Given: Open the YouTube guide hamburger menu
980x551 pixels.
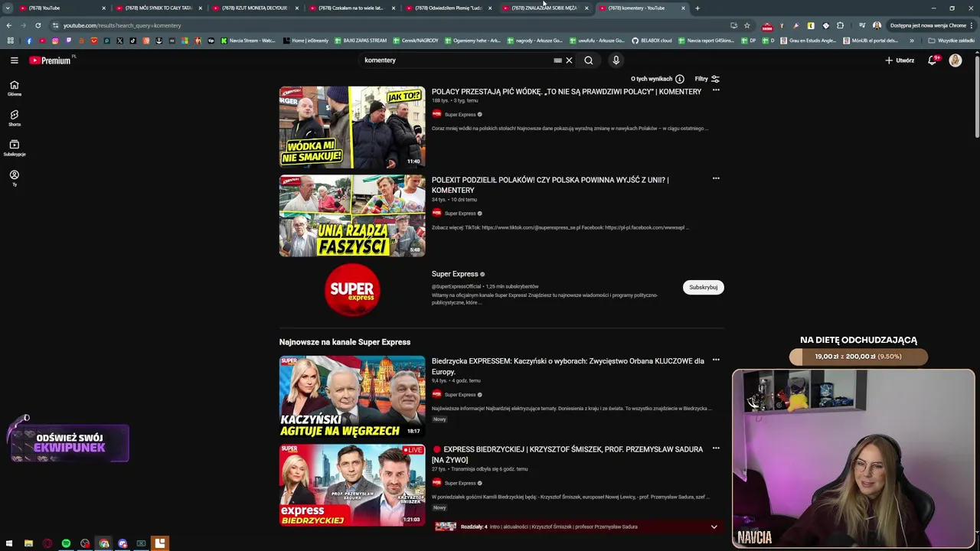Looking at the screenshot, I should click(14, 60).
